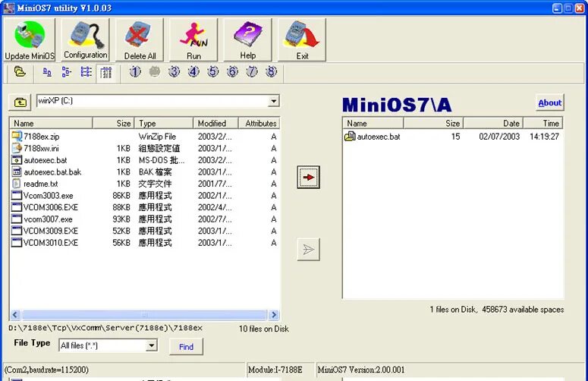Select Vcom3003.exe file
This screenshot has width=588, height=381.
coord(48,195)
